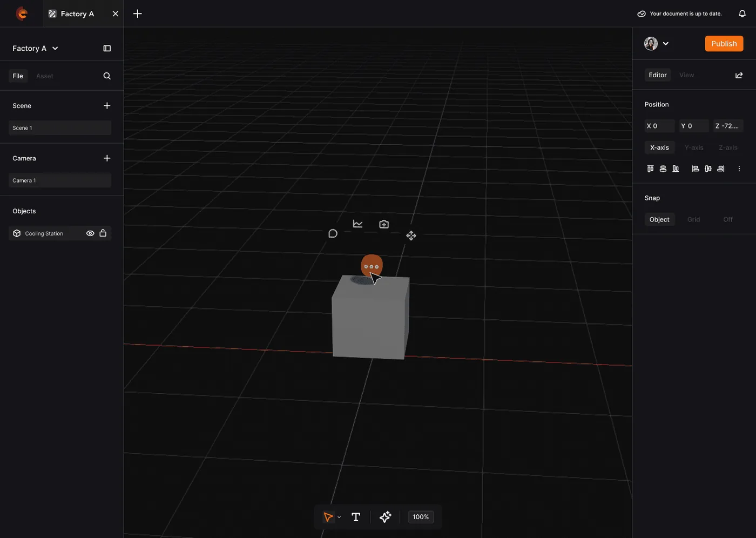Click the Cooling Station cube icon

tap(17, 233)
